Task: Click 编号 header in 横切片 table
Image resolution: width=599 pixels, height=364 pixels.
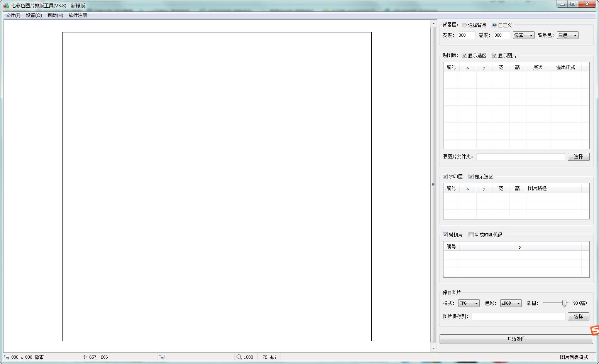Action: (451, 246)
